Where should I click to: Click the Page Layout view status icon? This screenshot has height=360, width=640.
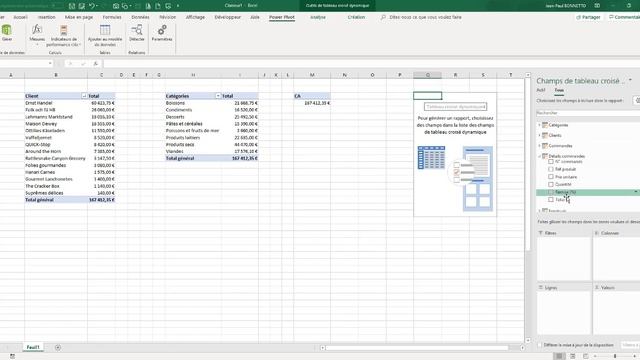572,356
